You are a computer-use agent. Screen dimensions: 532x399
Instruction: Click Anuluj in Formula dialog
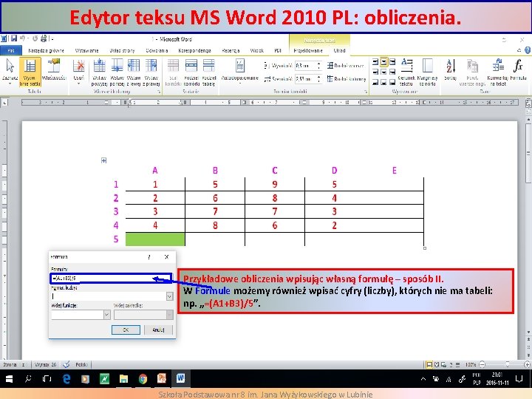(158, 330)
